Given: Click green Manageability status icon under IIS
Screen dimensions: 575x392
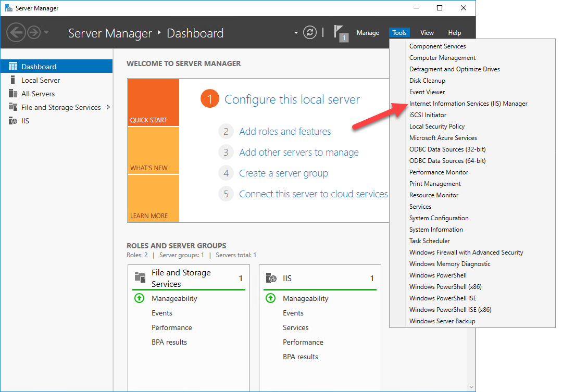Looking at the screenshot, I should click(270, 298).
